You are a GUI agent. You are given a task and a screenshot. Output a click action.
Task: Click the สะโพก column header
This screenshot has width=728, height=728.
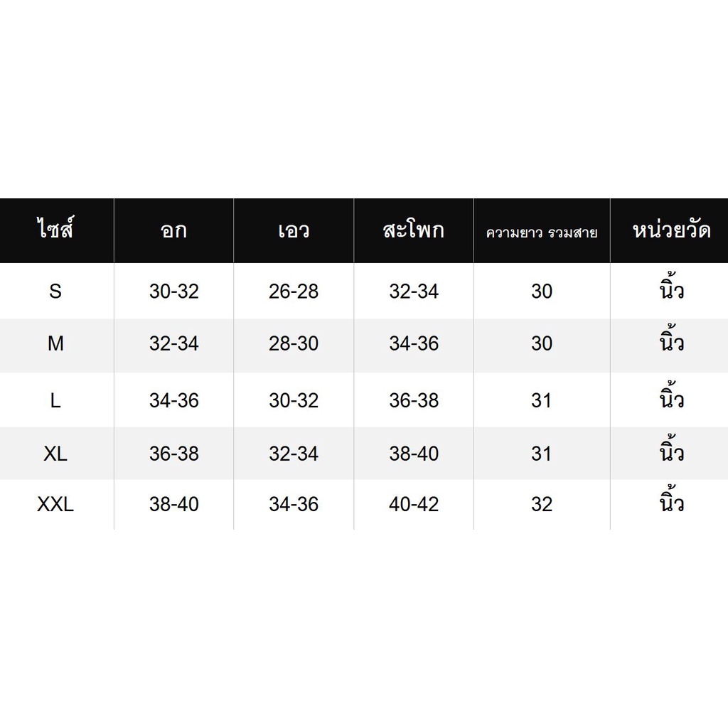413,230
